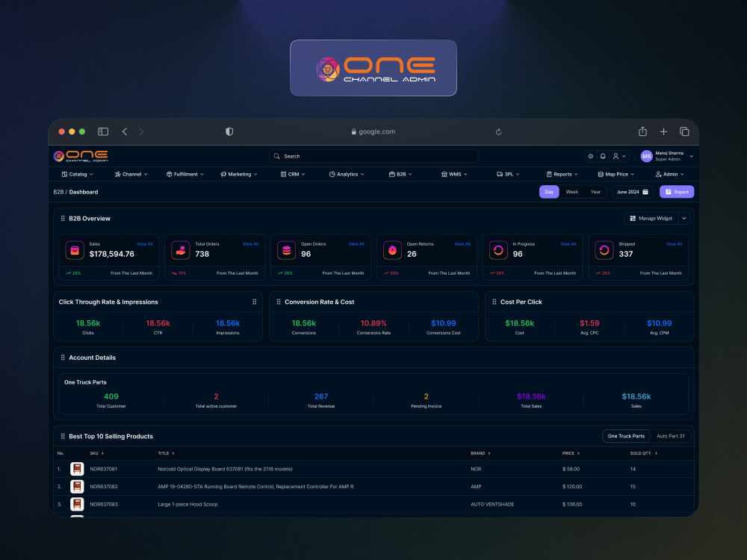Click the Click Through Rate widget handle
This screenshot has height=560, width=747.
point(255,302)
